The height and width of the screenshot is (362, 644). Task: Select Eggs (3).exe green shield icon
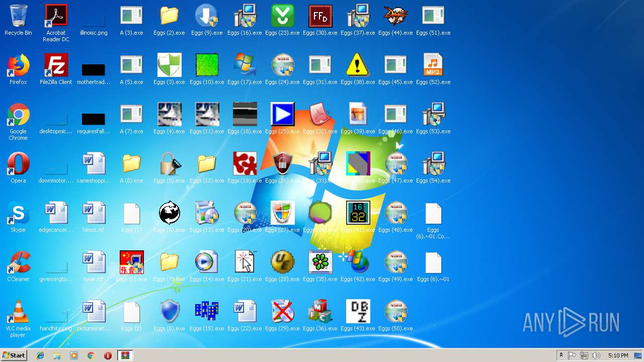click(169, 69)
